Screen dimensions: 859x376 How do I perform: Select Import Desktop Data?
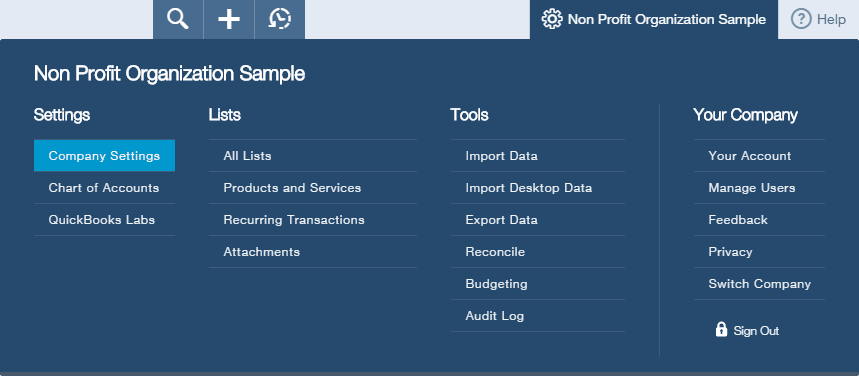click(x=537, y=188)
